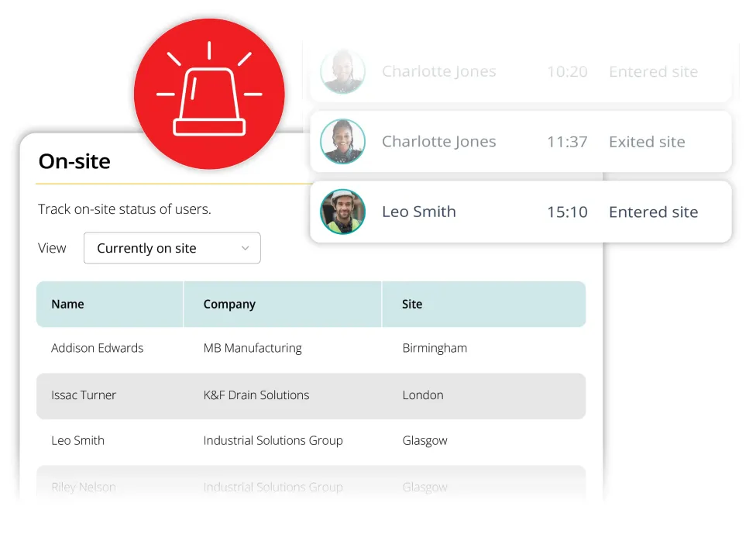Screen dimensions: 756x541
Task: Click faded Charlotte Jones name beside 10:20
Action: coord(438,71)
